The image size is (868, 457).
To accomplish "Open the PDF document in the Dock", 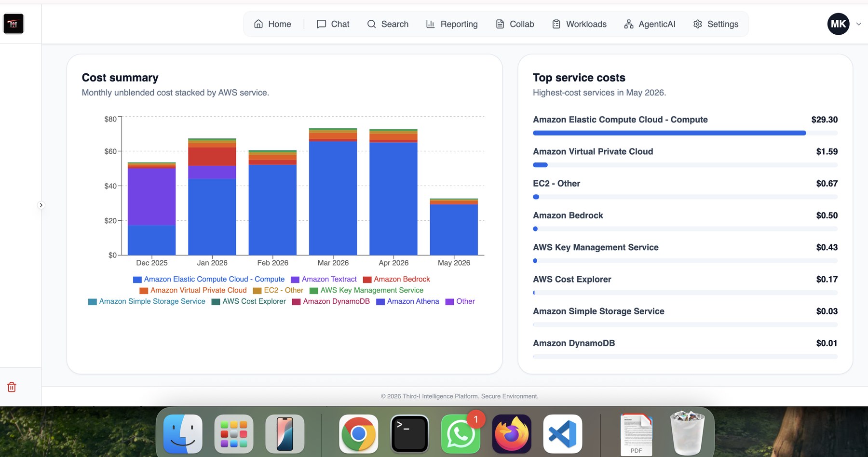I will coord(637,434).
